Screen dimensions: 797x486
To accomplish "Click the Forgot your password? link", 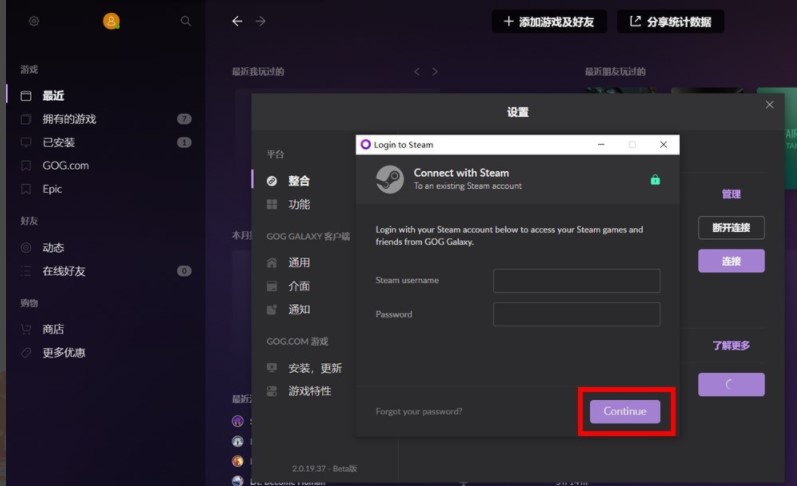I will [419, 411].
